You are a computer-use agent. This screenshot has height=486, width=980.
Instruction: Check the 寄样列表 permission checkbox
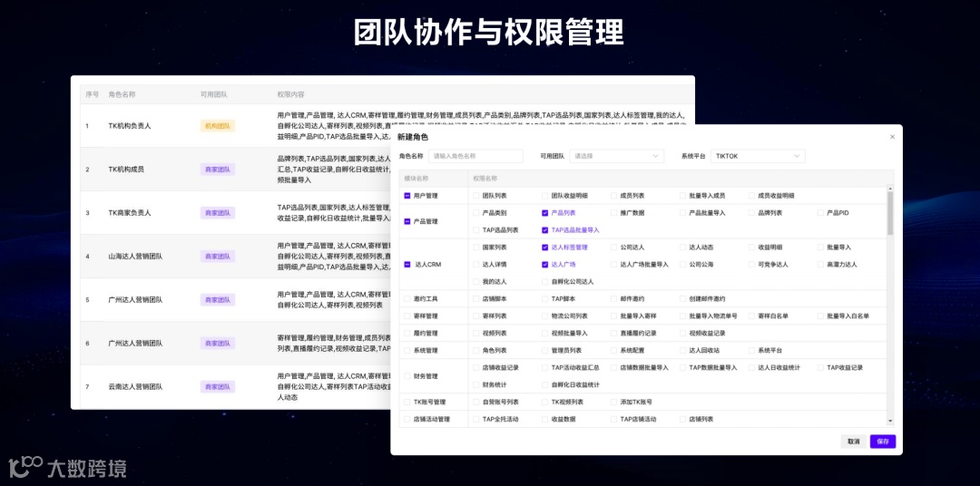coord(476,316)
